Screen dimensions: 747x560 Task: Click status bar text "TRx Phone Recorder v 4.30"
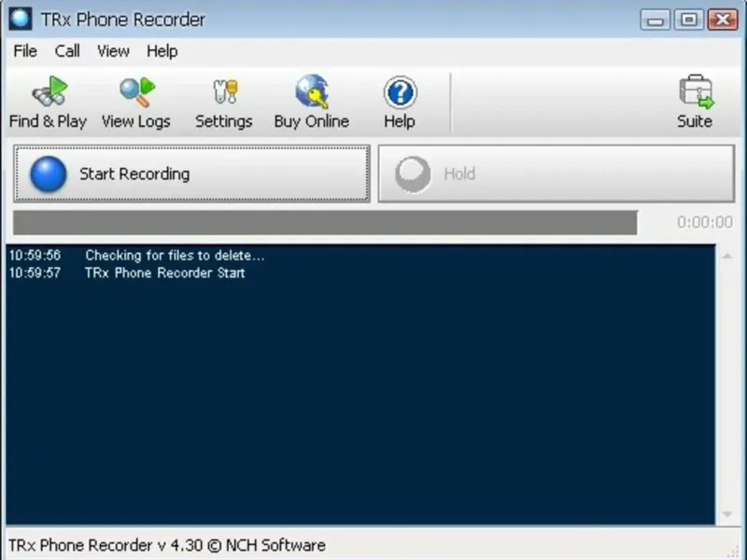click(x=106, y=545)
